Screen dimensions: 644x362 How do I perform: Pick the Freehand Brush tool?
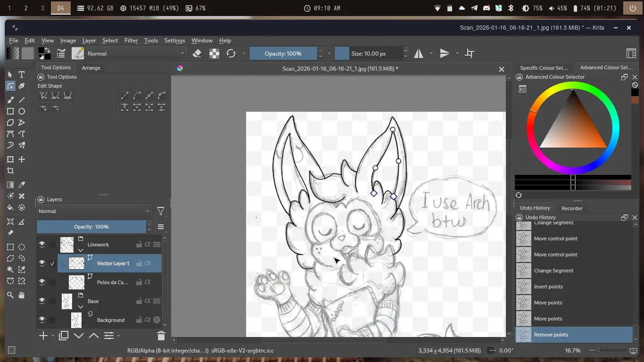point(10,100)
